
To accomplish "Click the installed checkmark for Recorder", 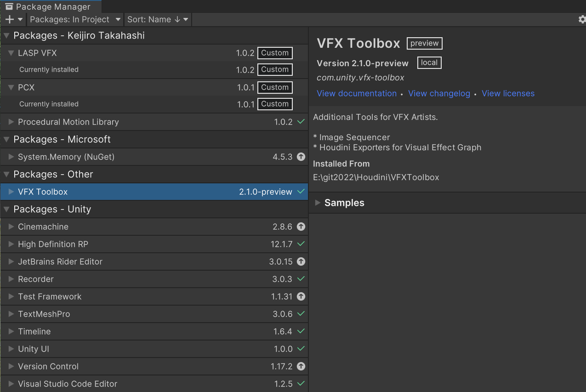I will point(301,279).
